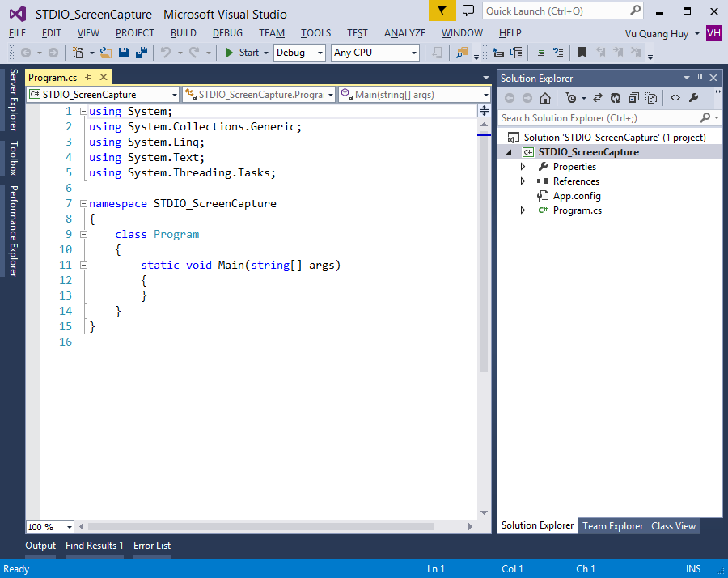Open the Error List panel
Image resolution: width=728 pixels, height=578 pixels.
(x=152, y=546)
